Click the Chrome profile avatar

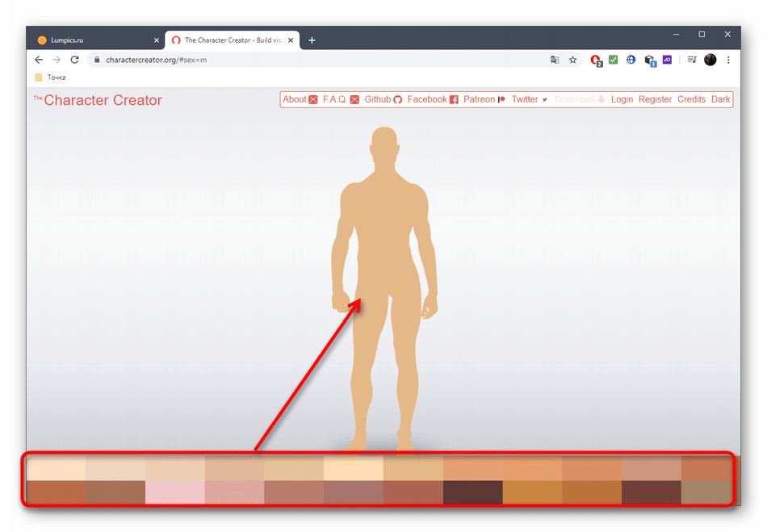pos(710,60)
